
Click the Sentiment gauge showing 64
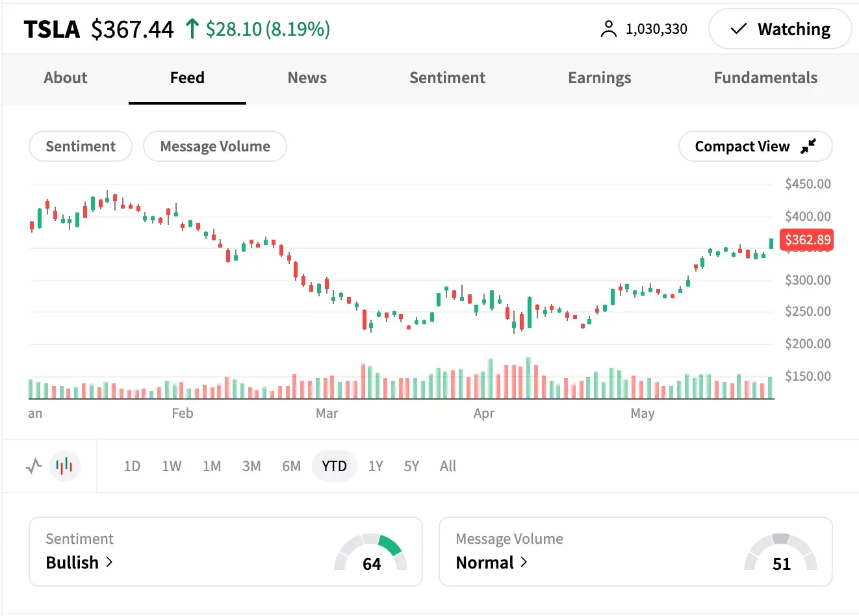coord(371,552)
